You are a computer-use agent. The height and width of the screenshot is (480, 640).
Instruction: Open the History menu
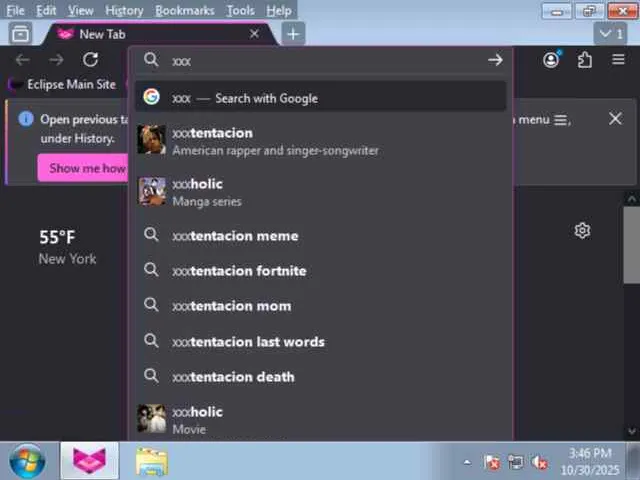[x=124, y=10]
